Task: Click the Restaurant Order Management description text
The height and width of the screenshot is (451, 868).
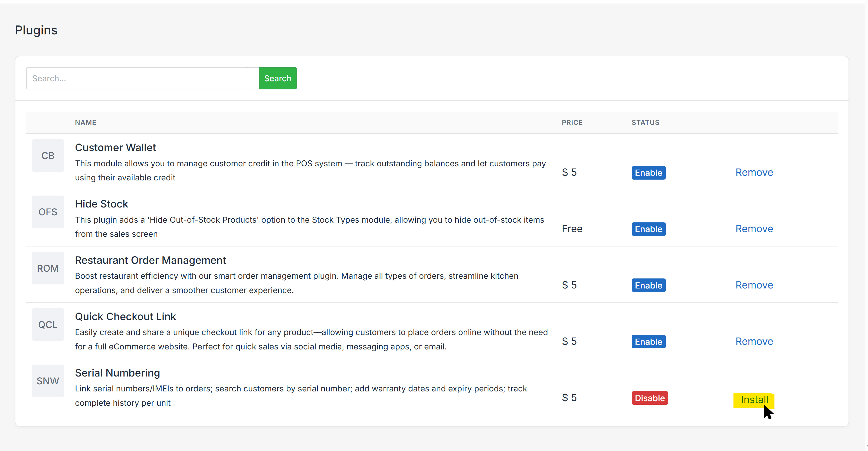Action: (x=297, y=283)
